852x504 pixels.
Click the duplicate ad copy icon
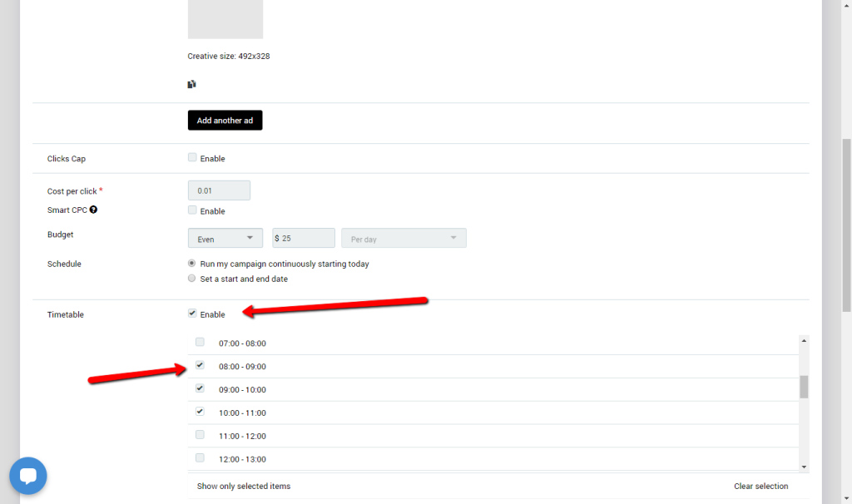192,84
